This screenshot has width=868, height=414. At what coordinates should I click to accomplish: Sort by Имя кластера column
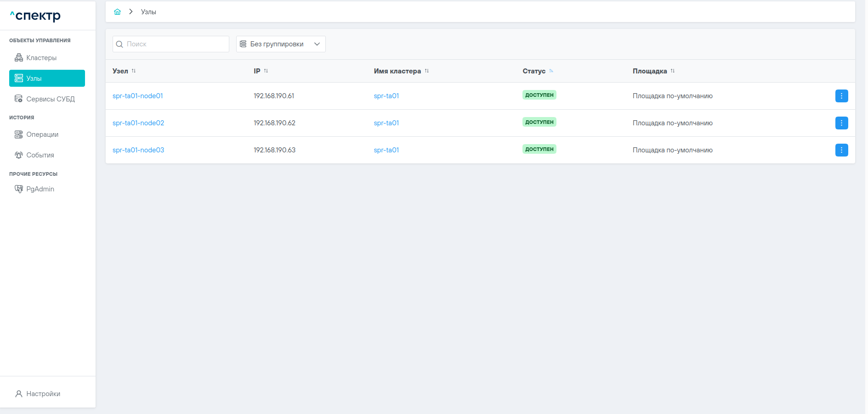pos(426,71)
